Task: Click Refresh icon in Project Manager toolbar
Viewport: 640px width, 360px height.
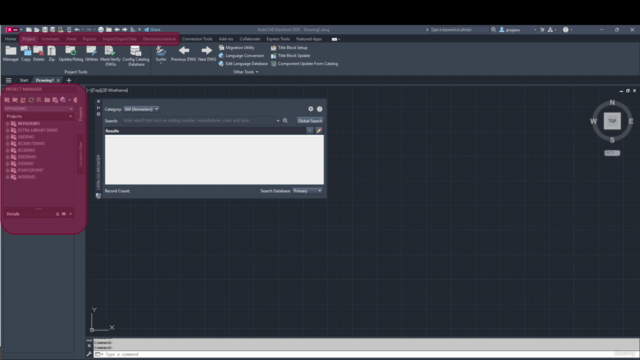Action: point(31,100)
